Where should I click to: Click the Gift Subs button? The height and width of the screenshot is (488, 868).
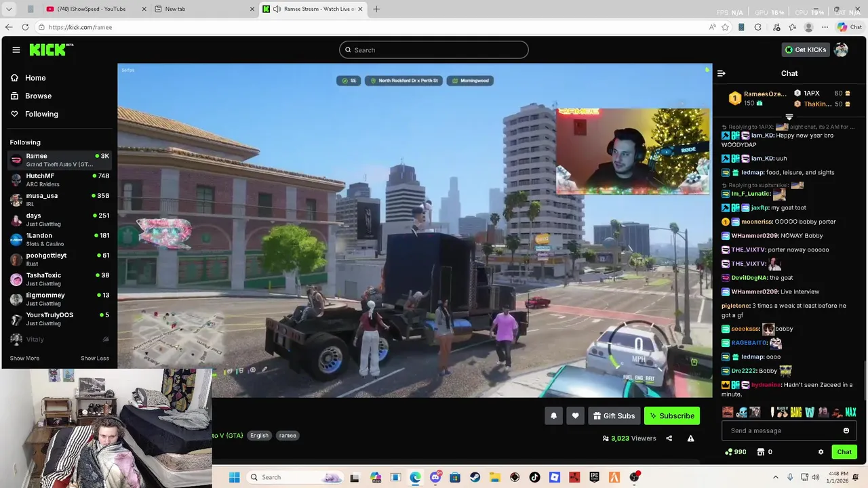point(614,415)
